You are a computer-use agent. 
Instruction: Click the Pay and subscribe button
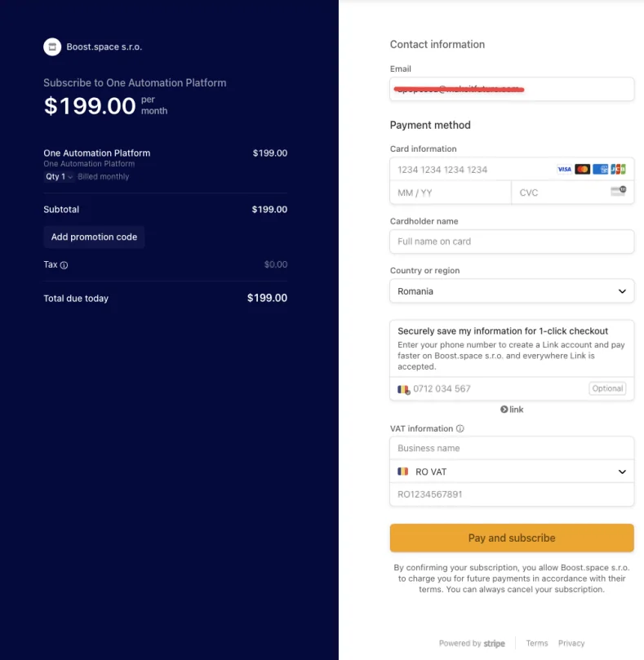(512, 538)
